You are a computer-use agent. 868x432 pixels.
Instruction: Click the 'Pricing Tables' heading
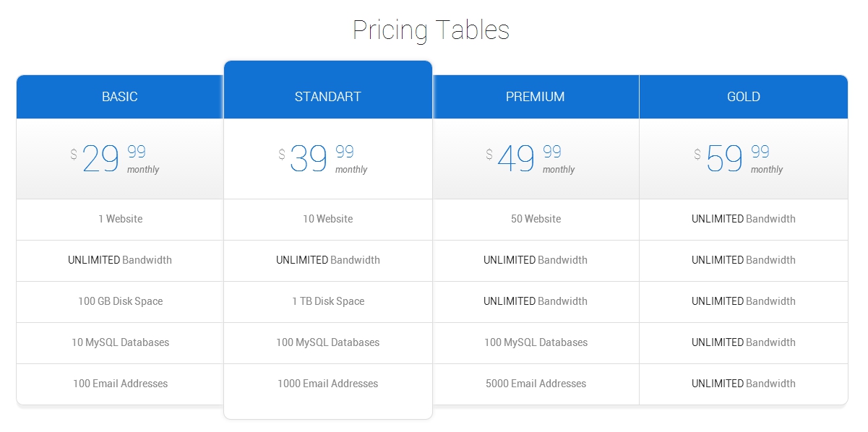(431, 30)
